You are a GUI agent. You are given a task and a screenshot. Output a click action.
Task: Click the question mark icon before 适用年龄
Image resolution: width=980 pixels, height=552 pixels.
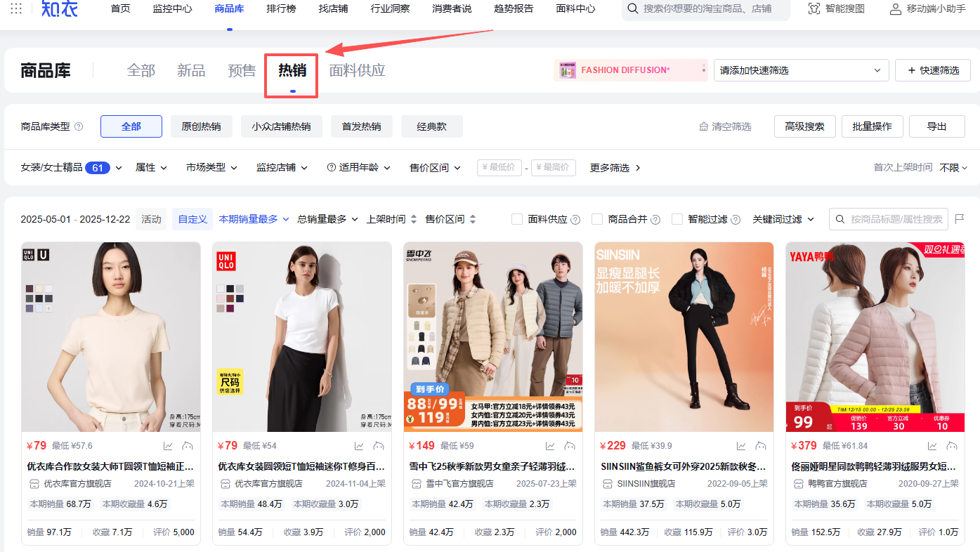click(x=331, y=167)
